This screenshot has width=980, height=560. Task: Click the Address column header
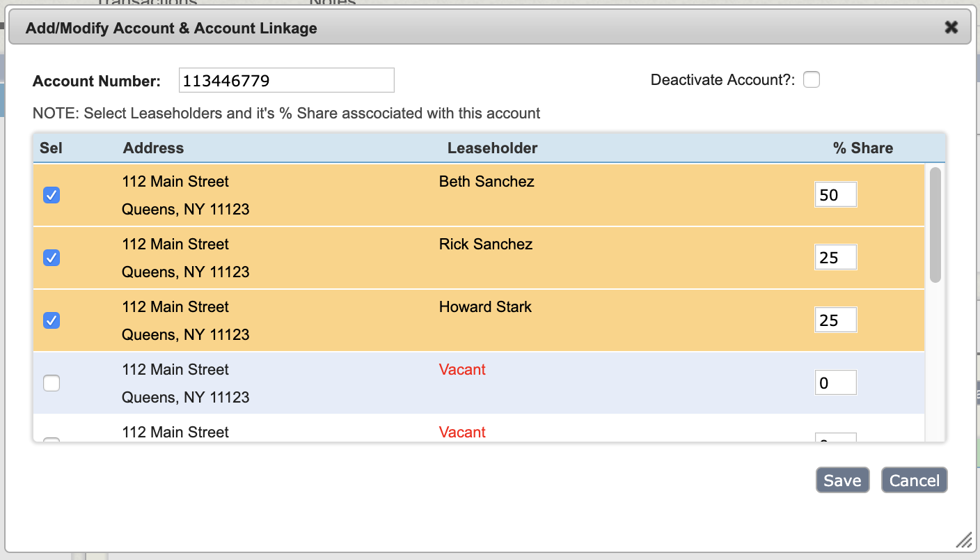pos(153,148)
